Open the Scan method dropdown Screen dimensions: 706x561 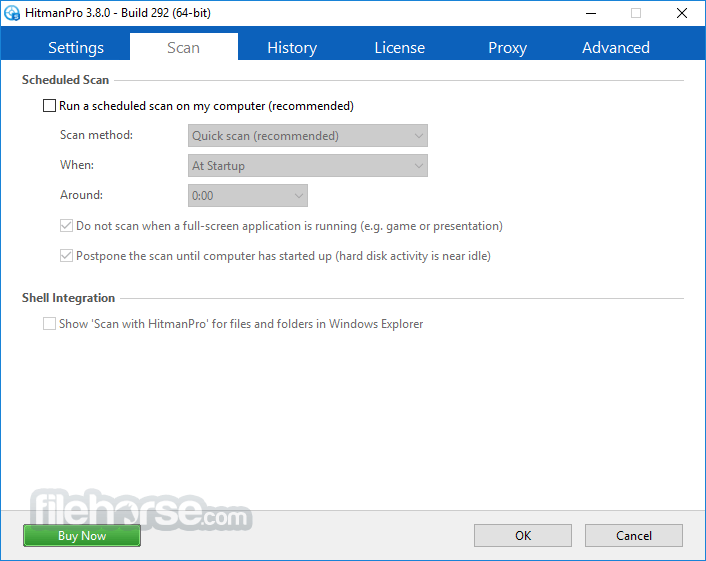pos(308,136)
